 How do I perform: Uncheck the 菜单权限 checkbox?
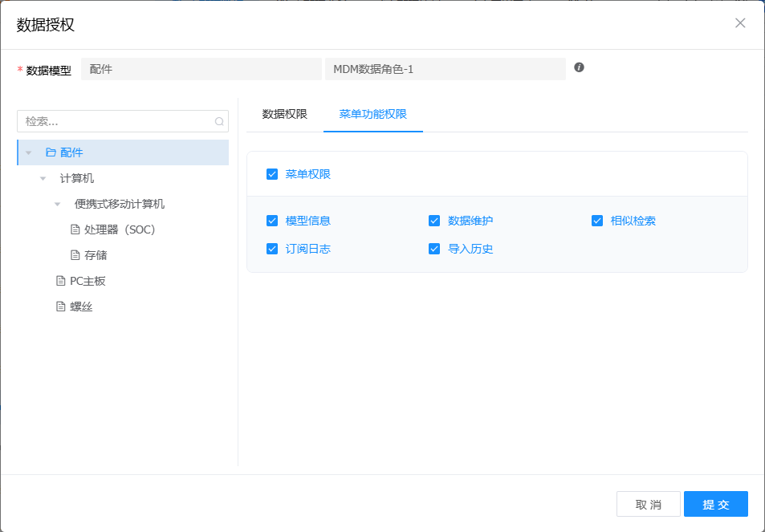[272, 174]
